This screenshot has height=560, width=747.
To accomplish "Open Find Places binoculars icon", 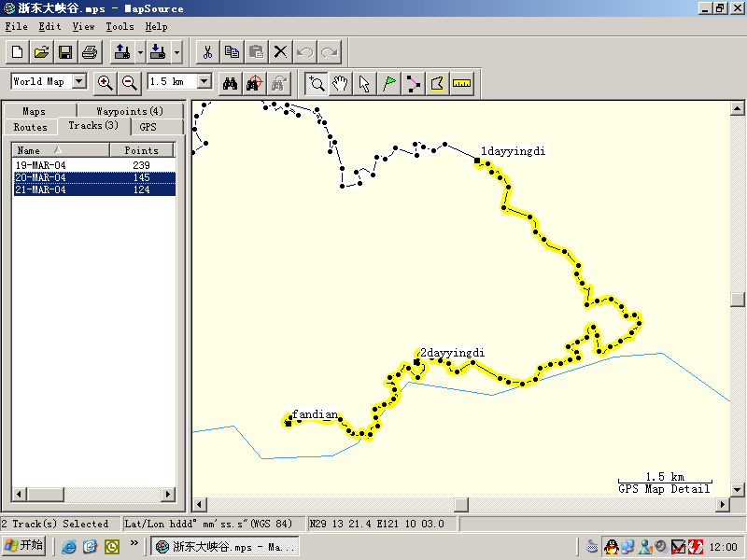I will tap(229, 83).
